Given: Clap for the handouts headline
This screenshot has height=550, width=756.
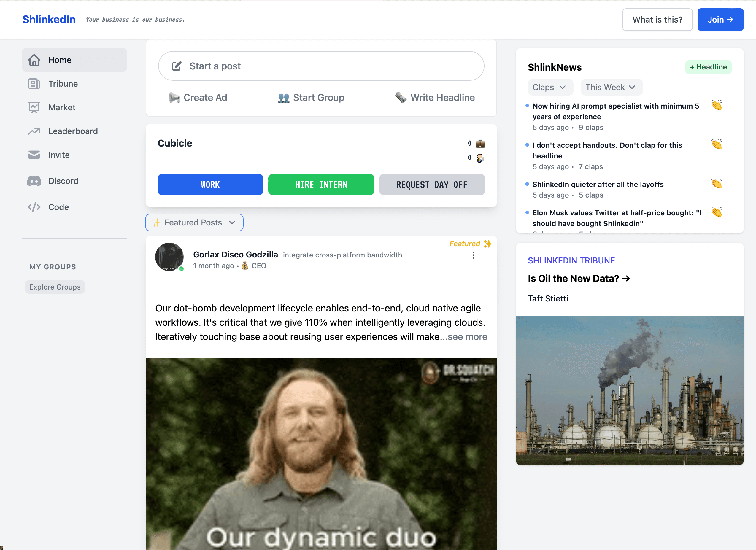Looking at the screenshot, I should pos(716,144).
